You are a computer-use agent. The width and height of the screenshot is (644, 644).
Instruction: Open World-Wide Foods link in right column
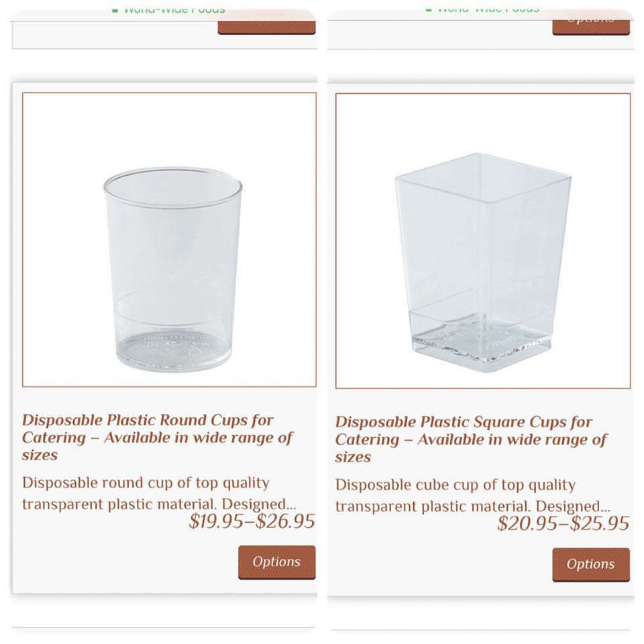point(487,9)
